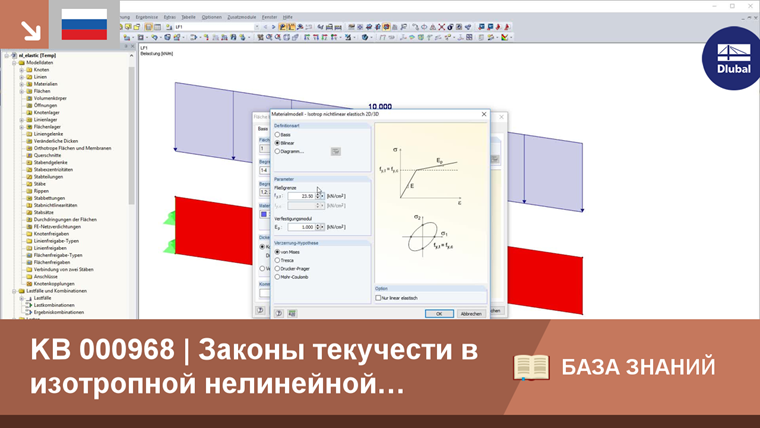Select Lastkombinationen in navigator tree
760x428 pixels.
[54, 305]
